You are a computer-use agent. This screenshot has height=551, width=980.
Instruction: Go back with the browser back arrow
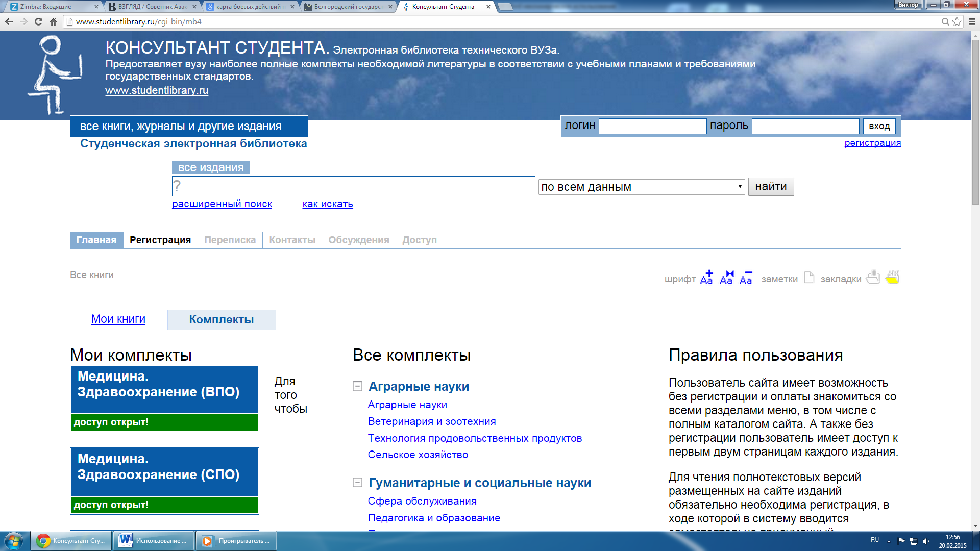9,21
